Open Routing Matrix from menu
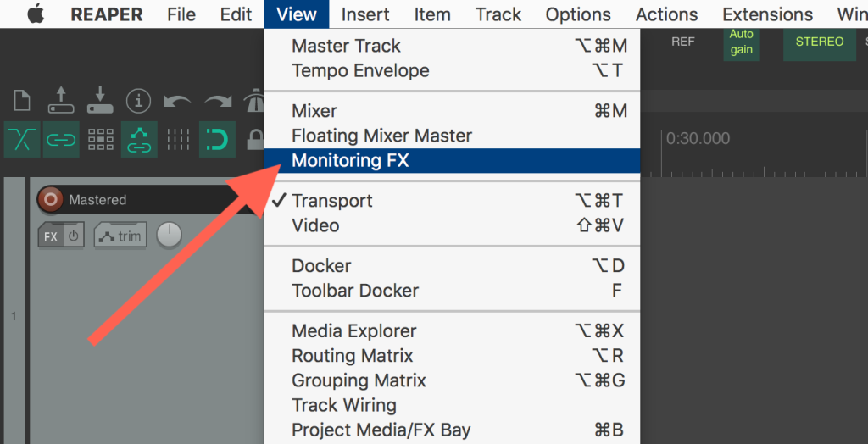This screenshot has width=868, height=444. 453,355
